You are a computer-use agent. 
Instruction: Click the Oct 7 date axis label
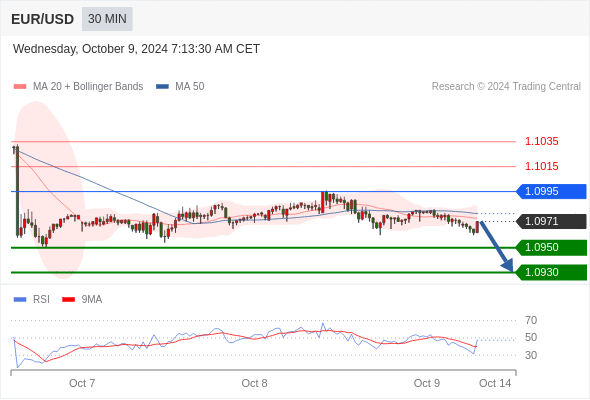(x=82, y=383)
